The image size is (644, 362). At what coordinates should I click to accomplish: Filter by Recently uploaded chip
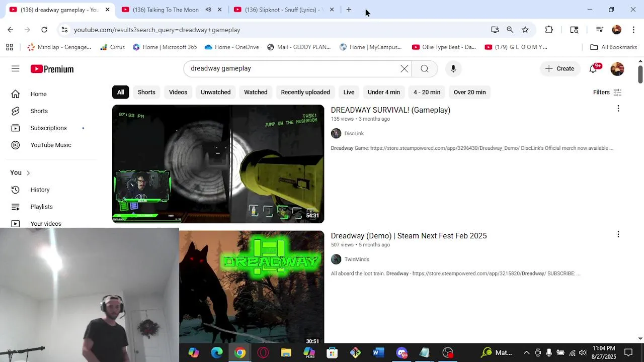305,92
